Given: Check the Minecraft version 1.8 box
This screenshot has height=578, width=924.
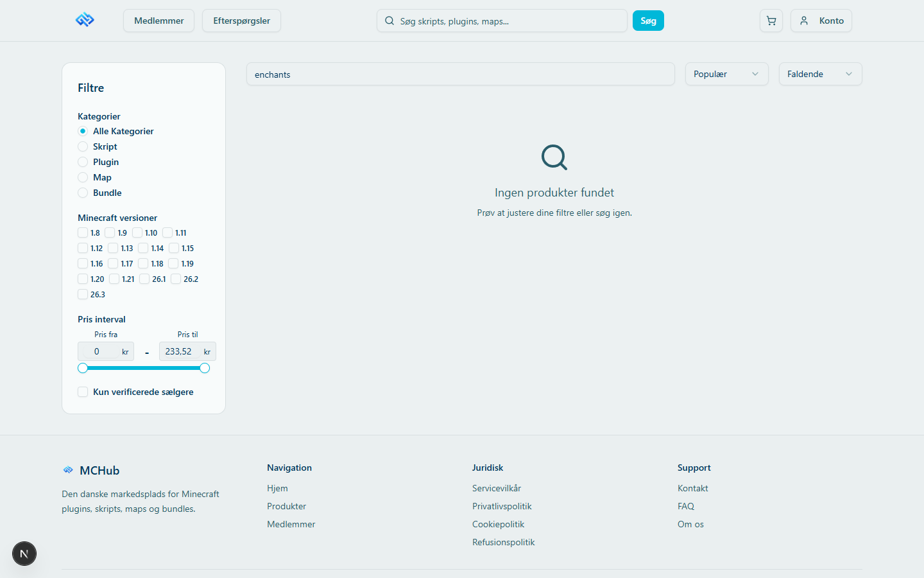Looking at the screenshot, I should tap(83, 232).
